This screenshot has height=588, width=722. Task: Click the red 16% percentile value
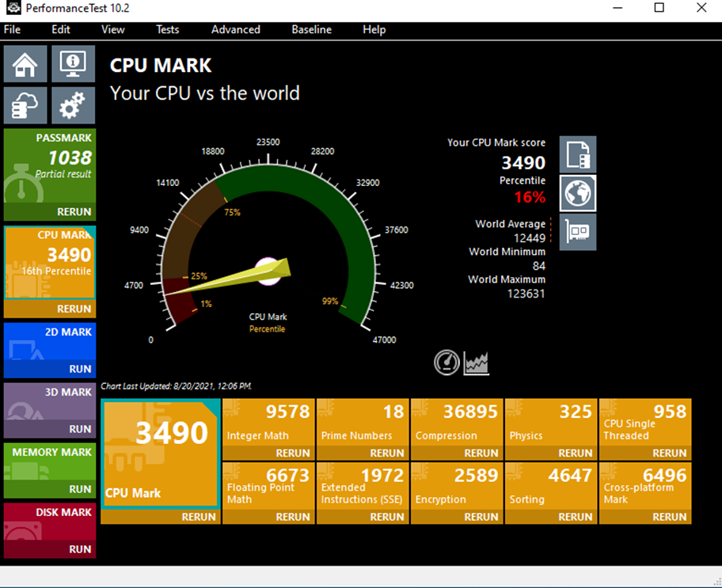tap(530, 197)
